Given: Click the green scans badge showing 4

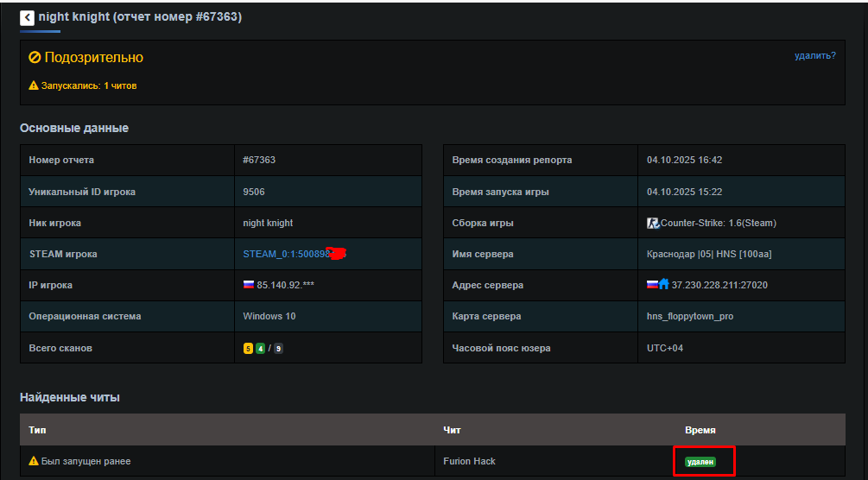Looking at the screenshot, I should 260,348.
